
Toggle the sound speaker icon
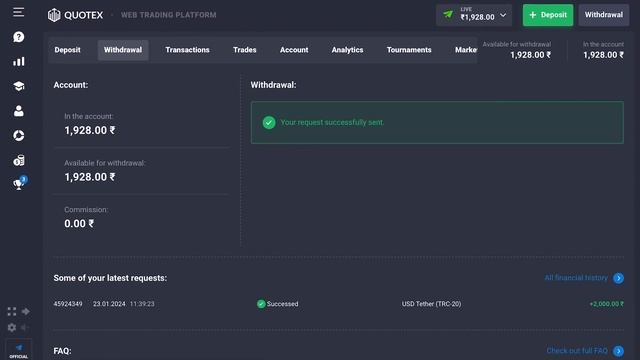[25, 327]
